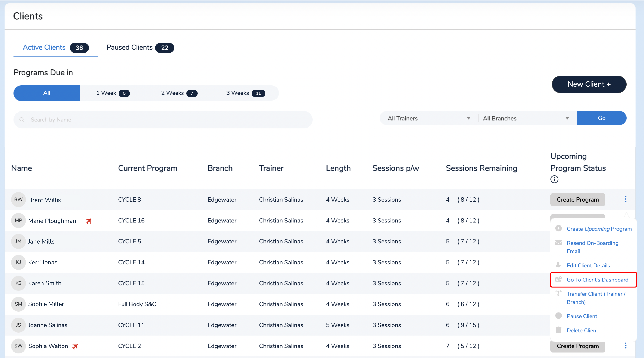Select Transfer Client (Trainer / Branch) option
644x358 pixels.
pos(596,298)
